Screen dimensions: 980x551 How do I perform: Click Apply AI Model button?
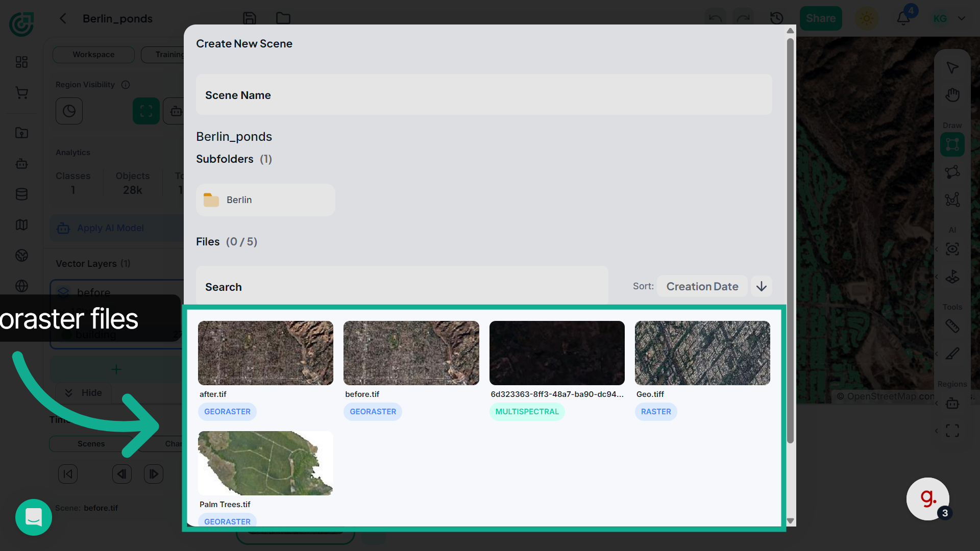(116, 228)
